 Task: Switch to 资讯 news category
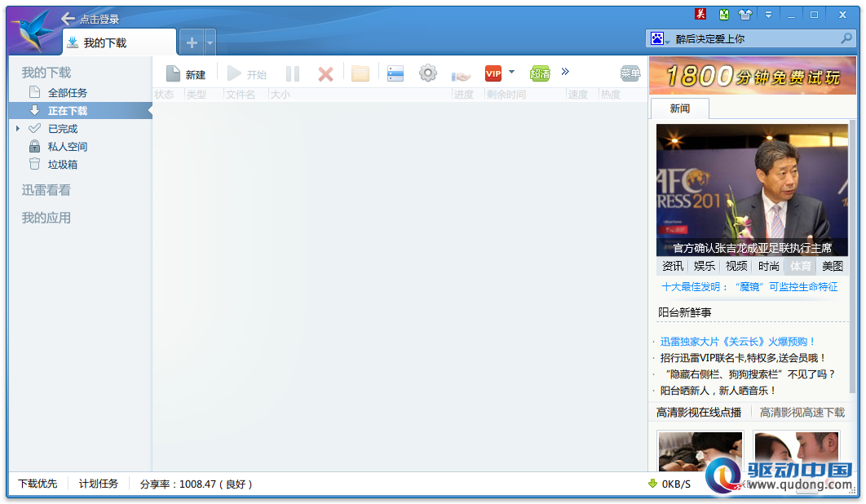[x=673, y=267]
